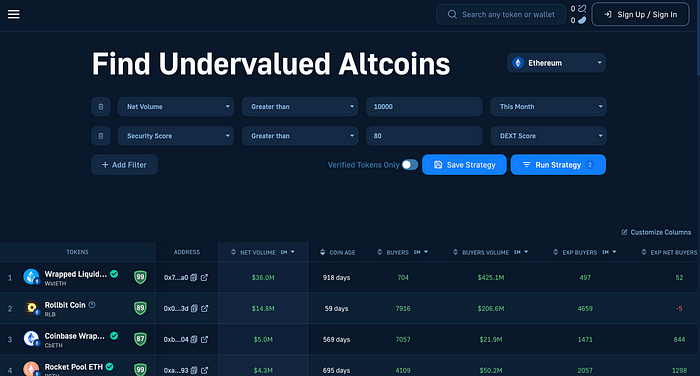Copy Wrapped Liquid address 0x7...a0
This screenshot has width=700, height=376.
(x=194, y=277)
